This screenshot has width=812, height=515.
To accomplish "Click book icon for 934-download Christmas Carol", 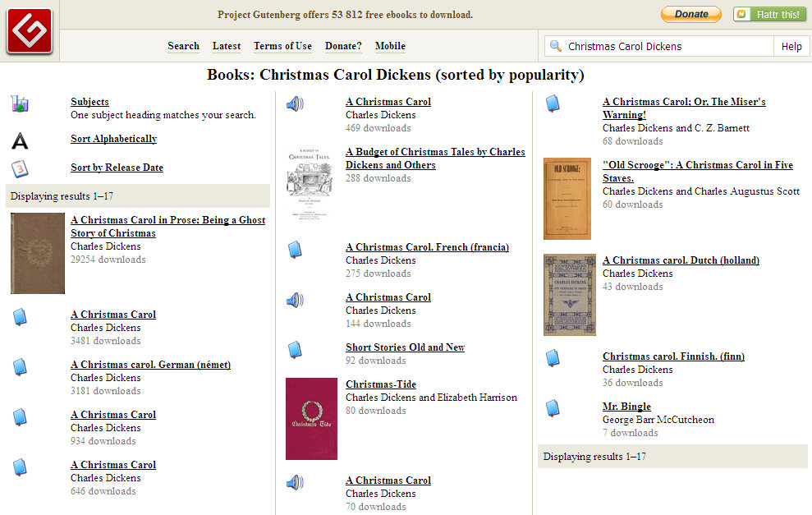I will coord(20,417).
